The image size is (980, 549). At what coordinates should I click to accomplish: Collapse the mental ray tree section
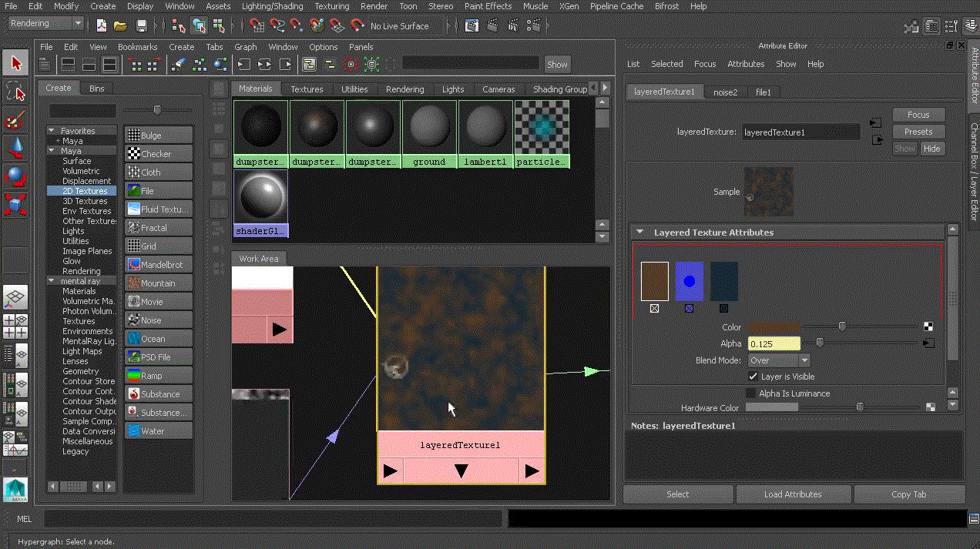tap(52, 281)
